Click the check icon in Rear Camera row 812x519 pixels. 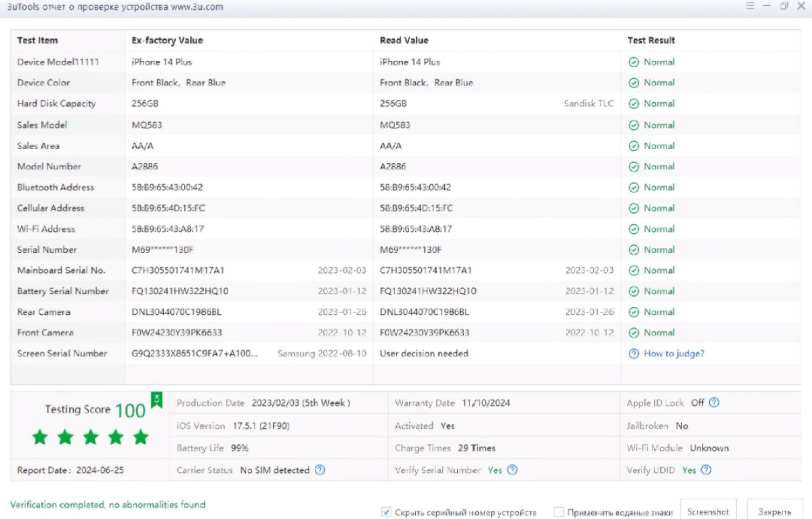point(634,312)
